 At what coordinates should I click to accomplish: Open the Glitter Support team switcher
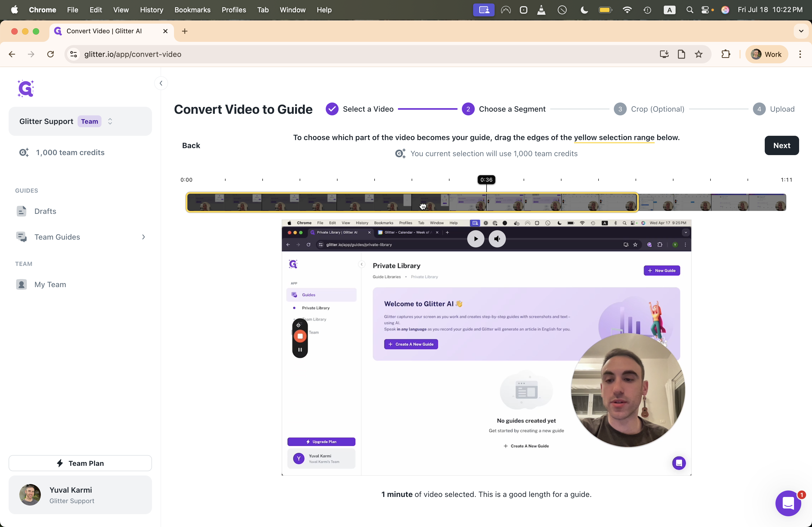[x=80, y=121]
